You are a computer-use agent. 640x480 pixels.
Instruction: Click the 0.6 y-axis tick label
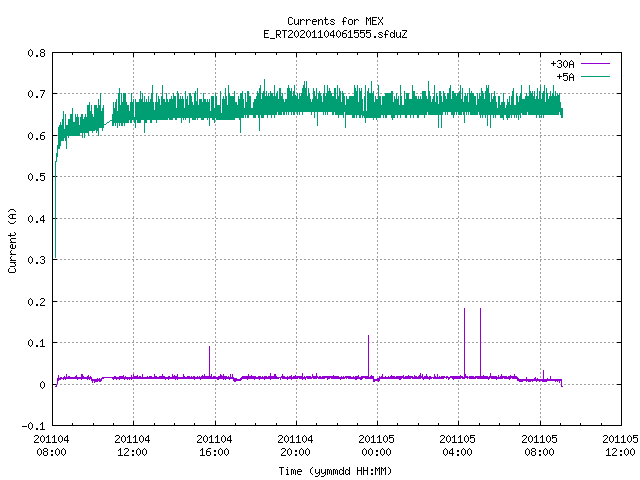coord(36,136)
